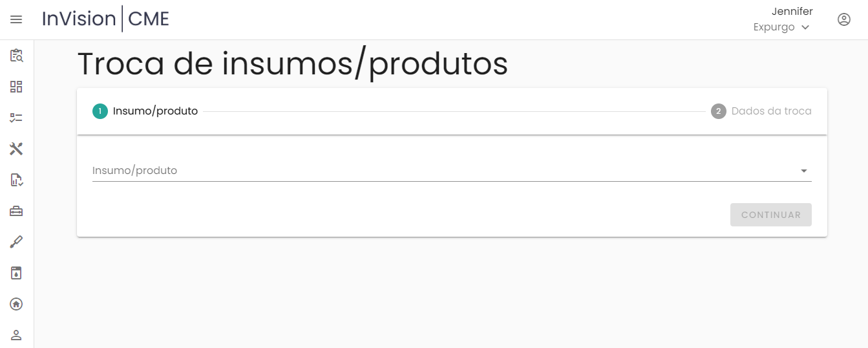Screen dimensions: 868x348
Task: Expand the Expurgo sector dropdown
Action: click(781, 27)
